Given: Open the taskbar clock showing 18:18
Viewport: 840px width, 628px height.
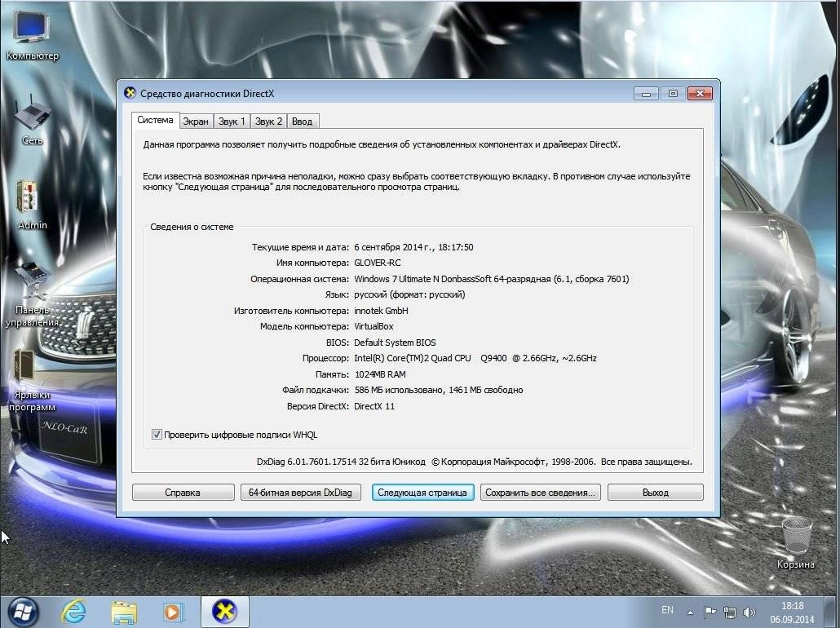Looking at the screenshot, I should tap(793, 613).
